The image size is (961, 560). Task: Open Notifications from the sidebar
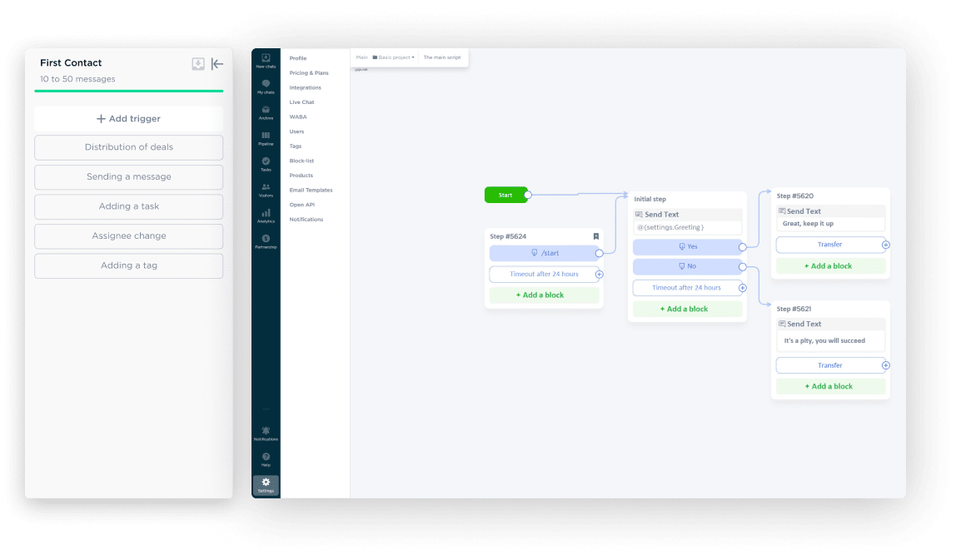coord(266,431)
